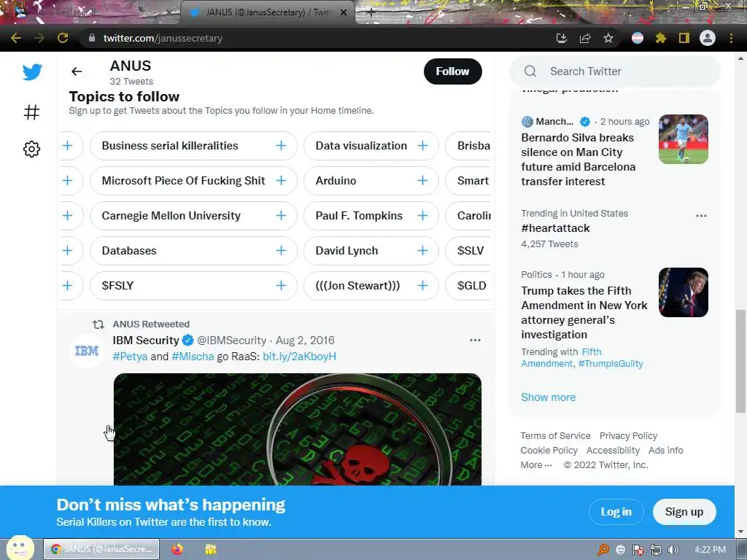Toggle the browser side panel icon

pos(684,38)
